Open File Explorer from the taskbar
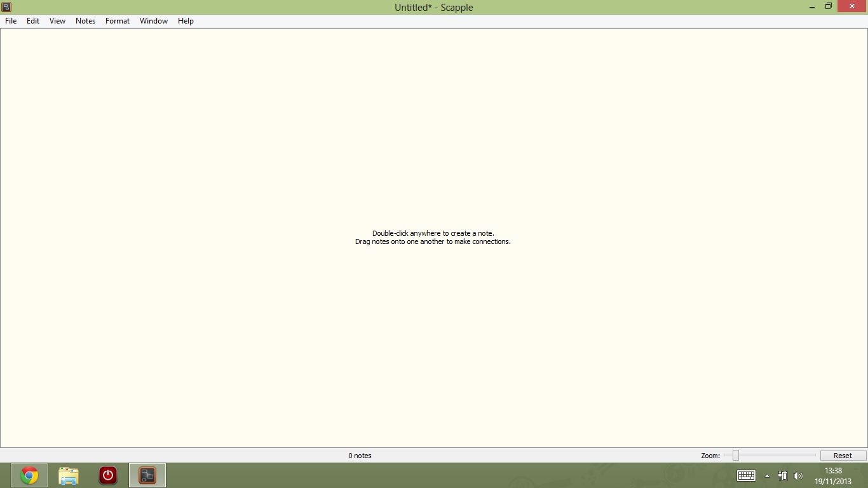 coord(69,475)
